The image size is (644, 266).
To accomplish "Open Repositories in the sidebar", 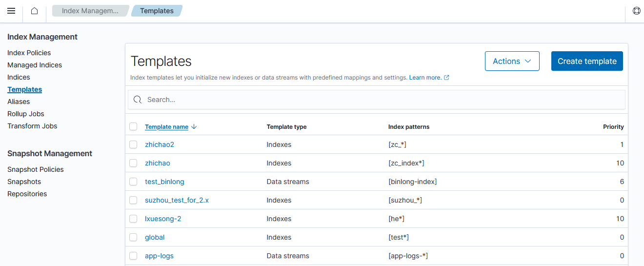I will pyautogui.click(x=27, y=194).
